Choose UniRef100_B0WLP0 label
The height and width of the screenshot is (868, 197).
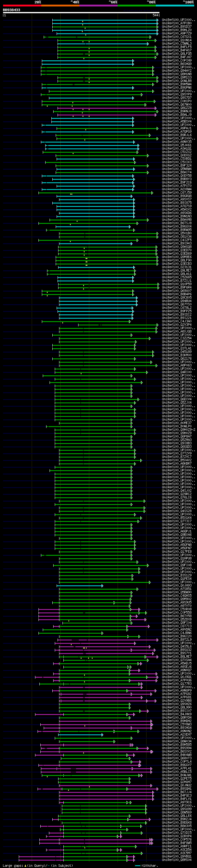pos(177,426)
